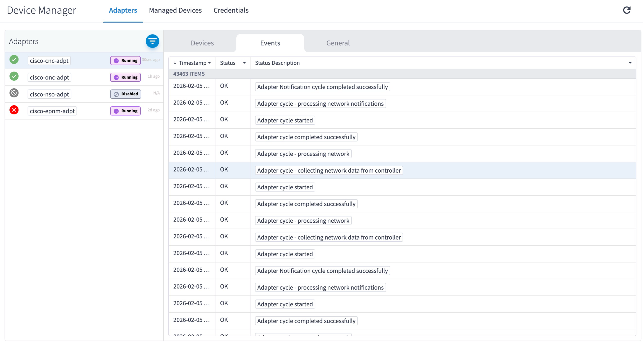The image size is (644, 346).
Task: Click Running badge of cisco-epnm-adpt
Action: (x=125, y=111)
